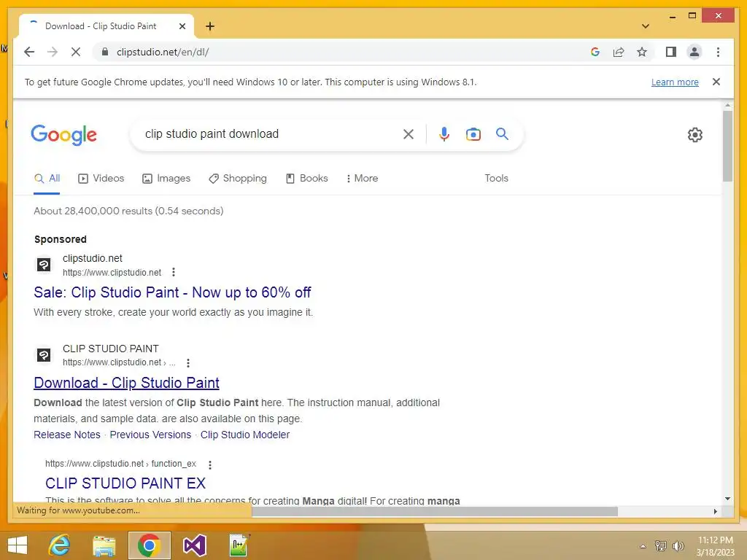The image size is (747, 560).
Task: Click the sponsored clipstudio.net favicon
Action: (x=44, y=265)
